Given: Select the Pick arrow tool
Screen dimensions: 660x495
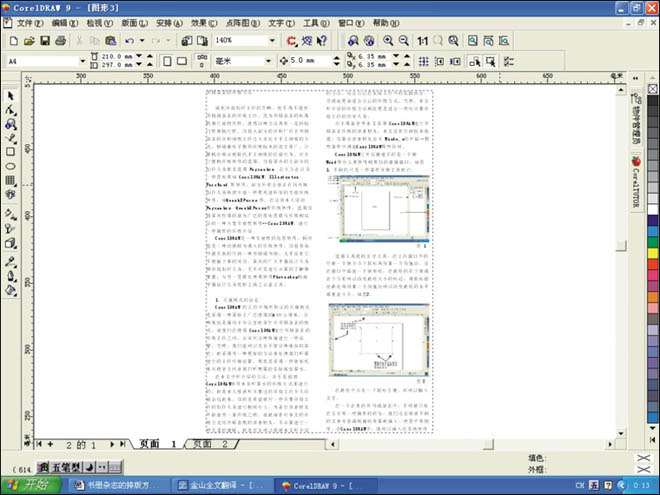Looking at the screenshot, I should coord(10,96).
